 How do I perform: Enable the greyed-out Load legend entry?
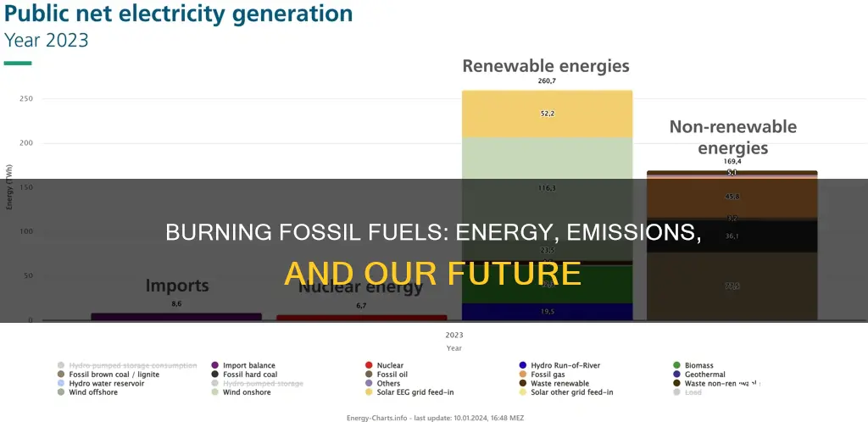(x=687, y=392)
